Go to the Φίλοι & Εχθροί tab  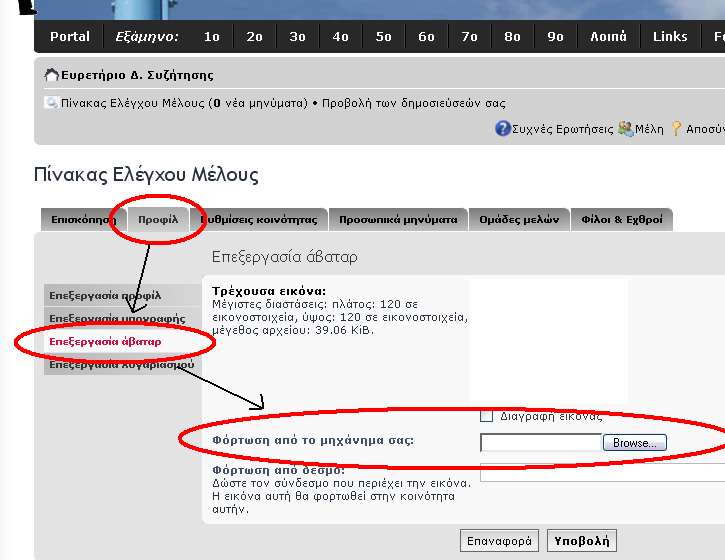tap(622, 219)
